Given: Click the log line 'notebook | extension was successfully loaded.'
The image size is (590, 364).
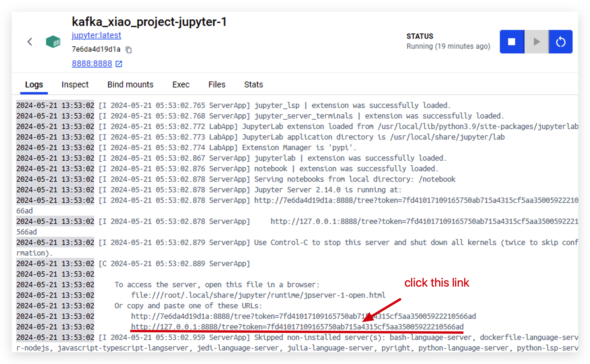Looking at the screenshot, I should tap(346, 169).
